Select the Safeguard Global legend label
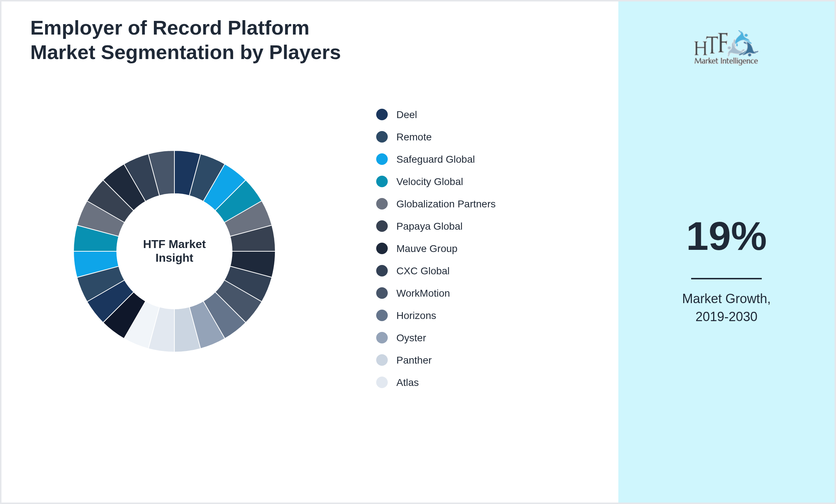 pos(435,159)
